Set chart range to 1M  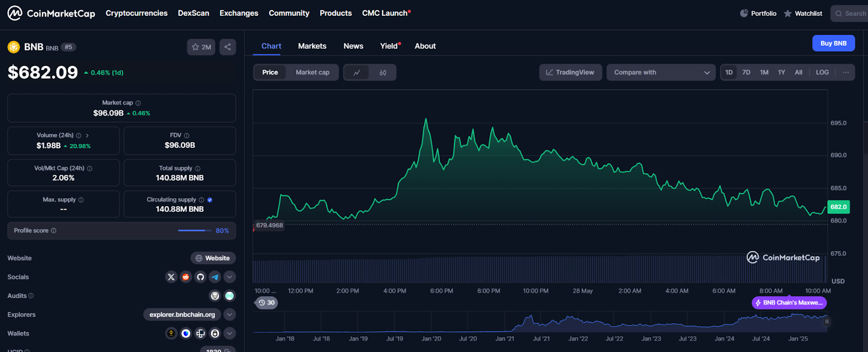click(764, 72)
